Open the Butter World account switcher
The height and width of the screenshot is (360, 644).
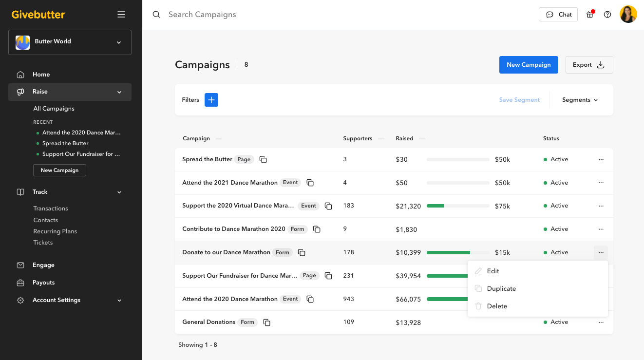(x=70, y=42)
